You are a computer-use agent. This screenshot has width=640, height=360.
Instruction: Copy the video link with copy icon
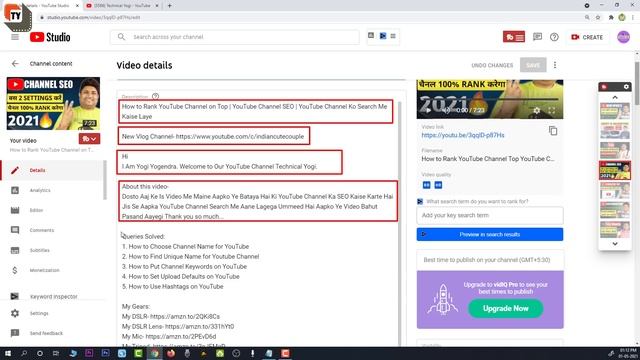click(553, 131)
